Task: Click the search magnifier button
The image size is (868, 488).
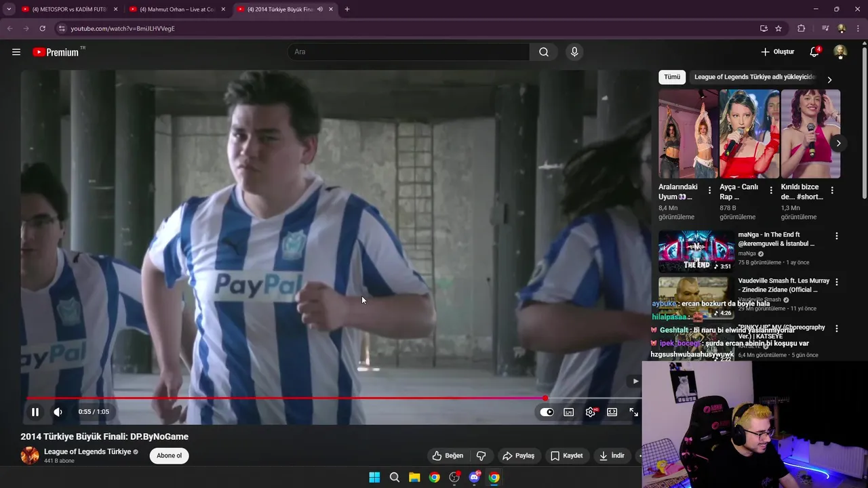Action: pyautogui.click(x=544, y=52)
